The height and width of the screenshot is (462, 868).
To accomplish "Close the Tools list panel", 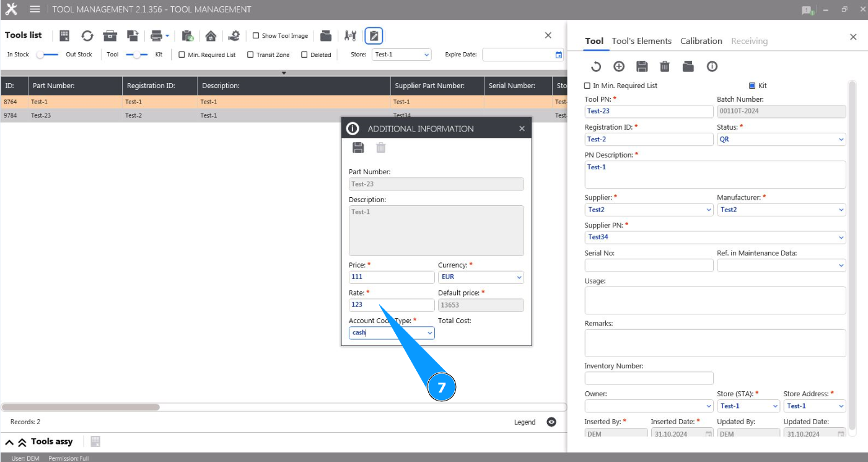I will (x=548, y=35).
